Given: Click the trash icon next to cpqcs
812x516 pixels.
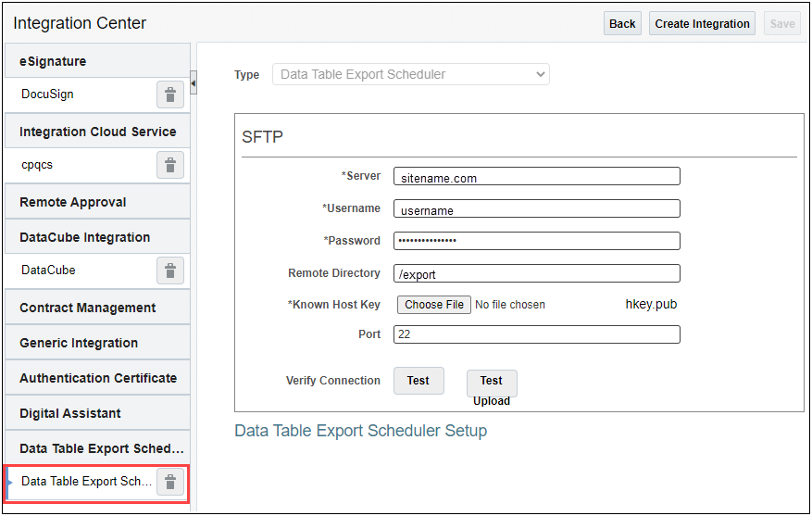Looking at the screenshot, I should pyautogui.click(x=169, y=165).
